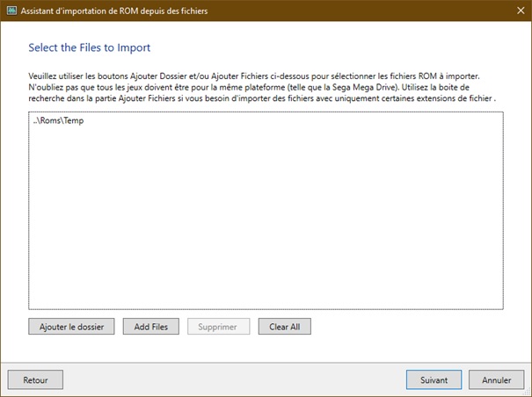Cancel the import wizard with Annuler
This screenshot has height=397, width=532.
click(496, 380)
